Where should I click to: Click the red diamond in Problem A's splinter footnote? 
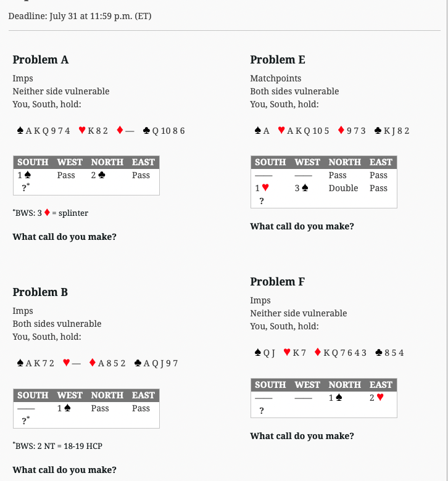pos(47,213)
